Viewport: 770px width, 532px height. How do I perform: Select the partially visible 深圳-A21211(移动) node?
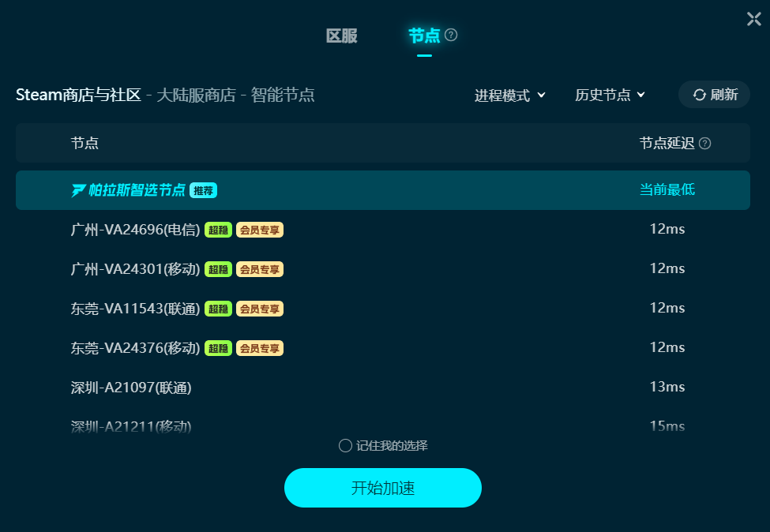383,425
